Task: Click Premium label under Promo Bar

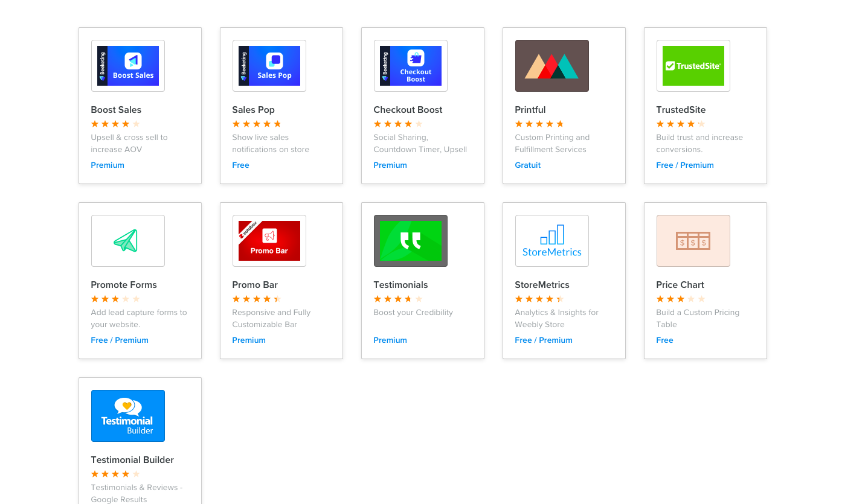Action: click(x=249, y=340)
